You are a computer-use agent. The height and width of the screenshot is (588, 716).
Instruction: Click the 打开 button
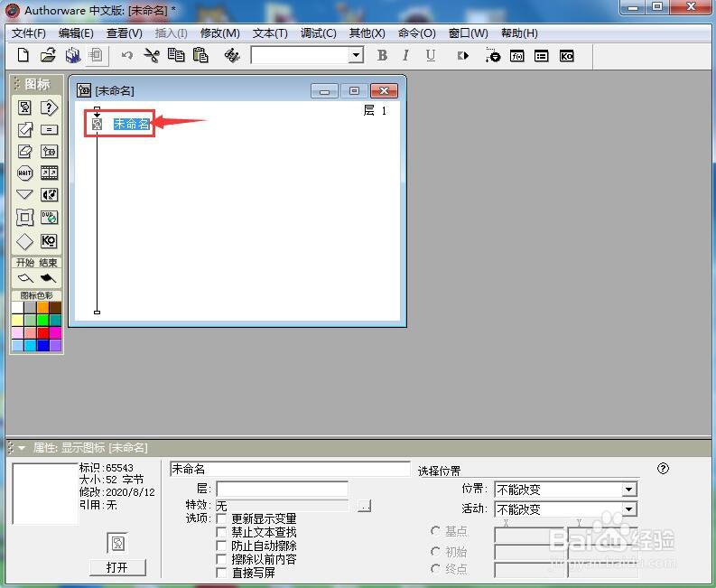(x=116, y=567)
